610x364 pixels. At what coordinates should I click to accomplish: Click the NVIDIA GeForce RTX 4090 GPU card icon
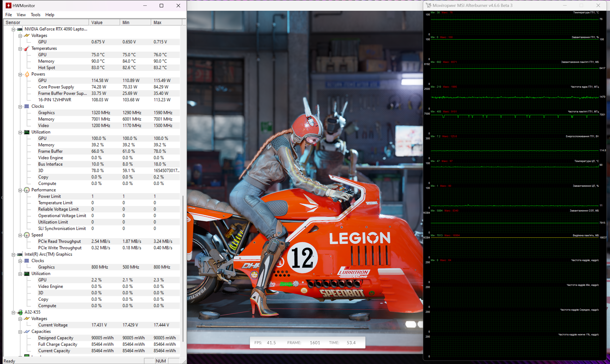click(20, 29)
